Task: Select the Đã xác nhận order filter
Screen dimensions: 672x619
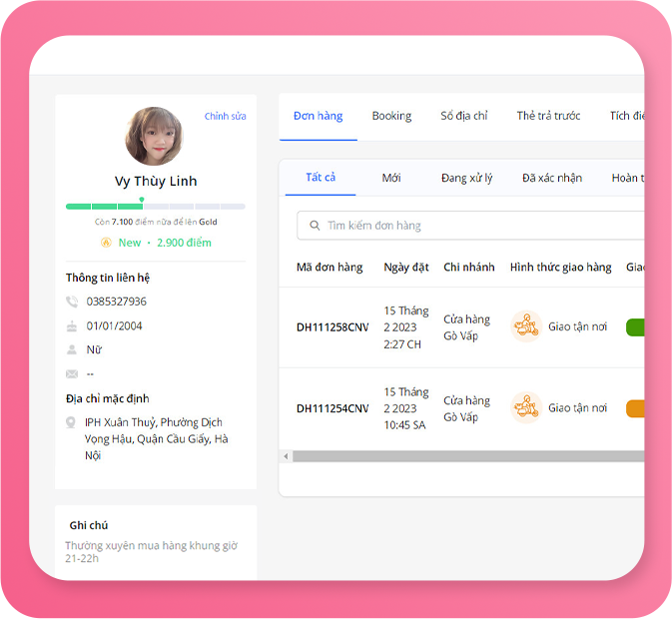Action: pyautogui.click(x=552, y=178)
